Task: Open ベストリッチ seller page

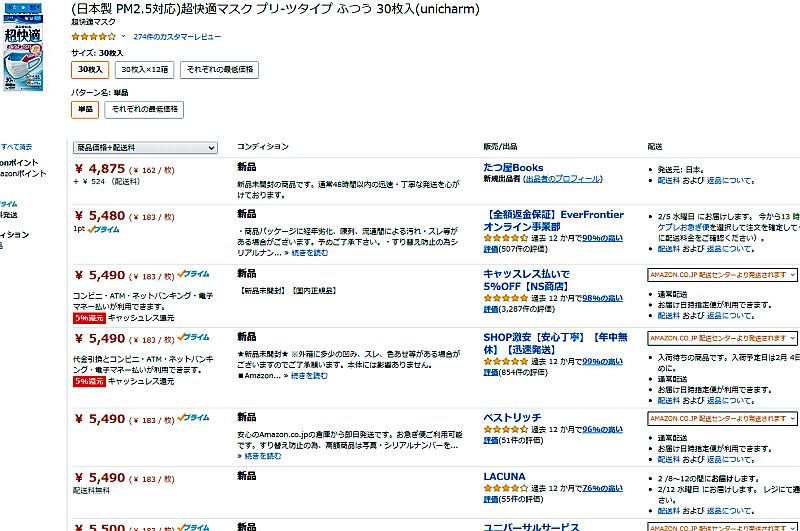Action: [512, 417]
